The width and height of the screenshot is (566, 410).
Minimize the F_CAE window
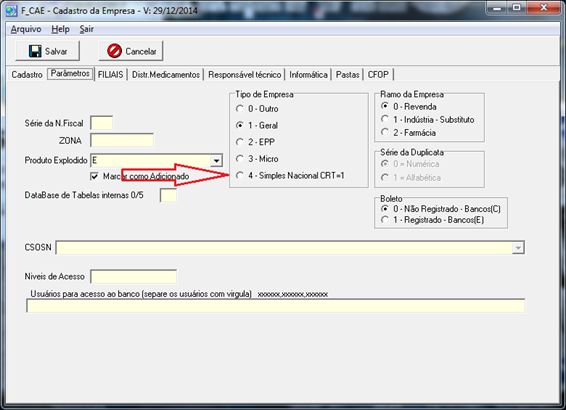497,7
